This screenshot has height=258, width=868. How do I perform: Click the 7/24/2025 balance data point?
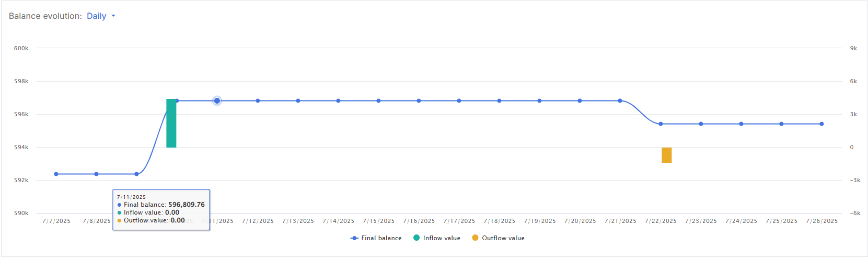tap(741, 124)
